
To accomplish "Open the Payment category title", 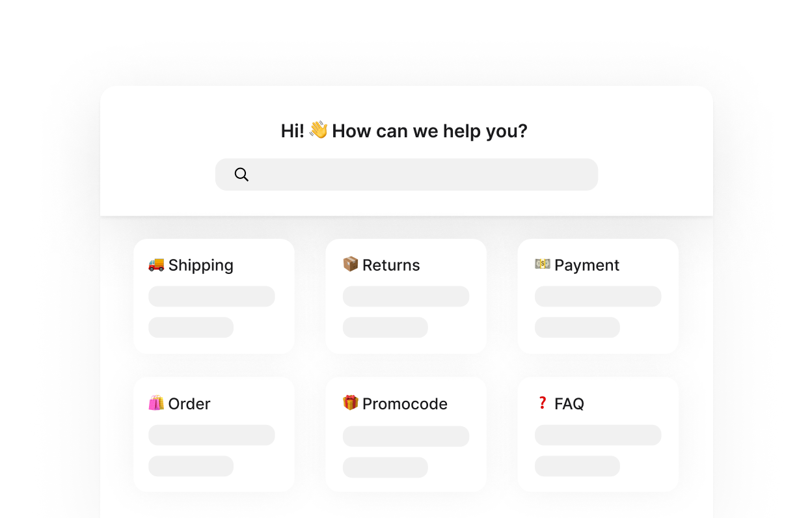I will pyautogui.click(x=587, y=265).
